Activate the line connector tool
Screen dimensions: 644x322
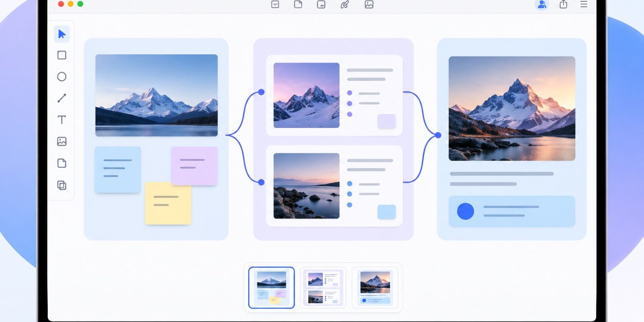[62, 98]
